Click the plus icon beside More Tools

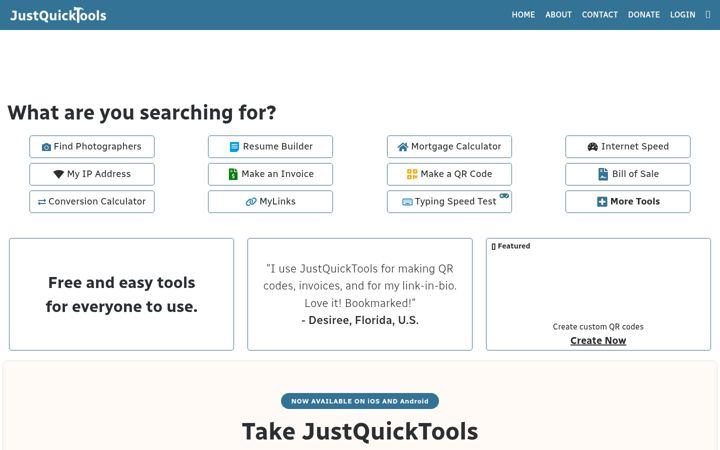pyautogui.click(x=602, y=202)
